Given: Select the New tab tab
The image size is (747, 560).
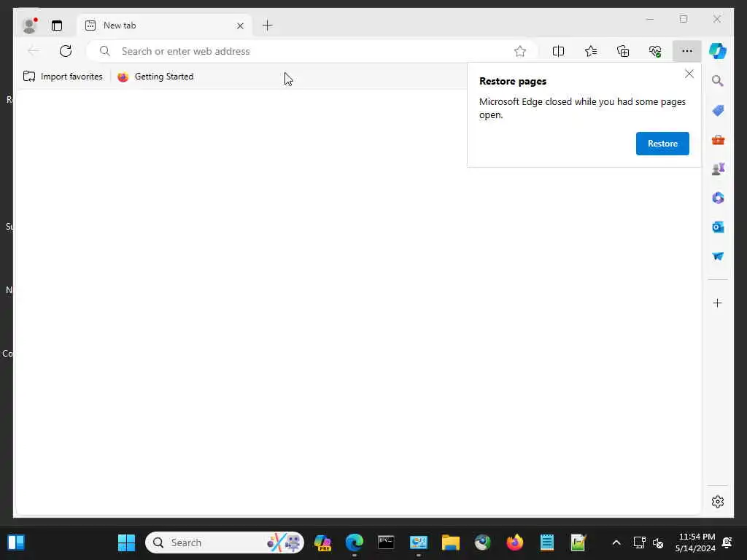Looking at the screenshot, I should point(164,26).
